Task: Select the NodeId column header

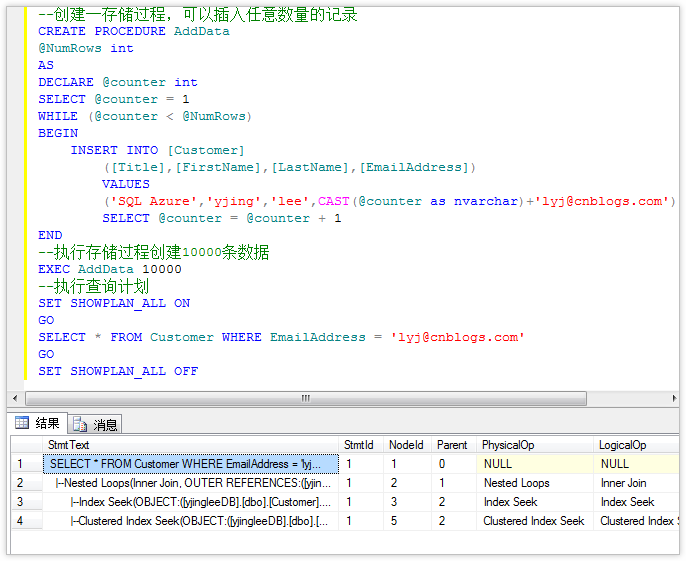Action: point(404,445)
